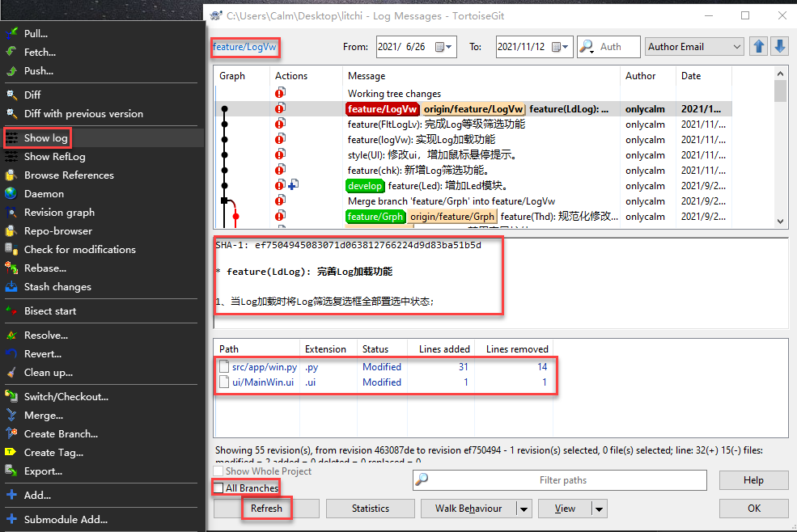Open the From date calendar dropdown
Image resolution: width=797 pixels, height=532 pixels.
point(443,47)
